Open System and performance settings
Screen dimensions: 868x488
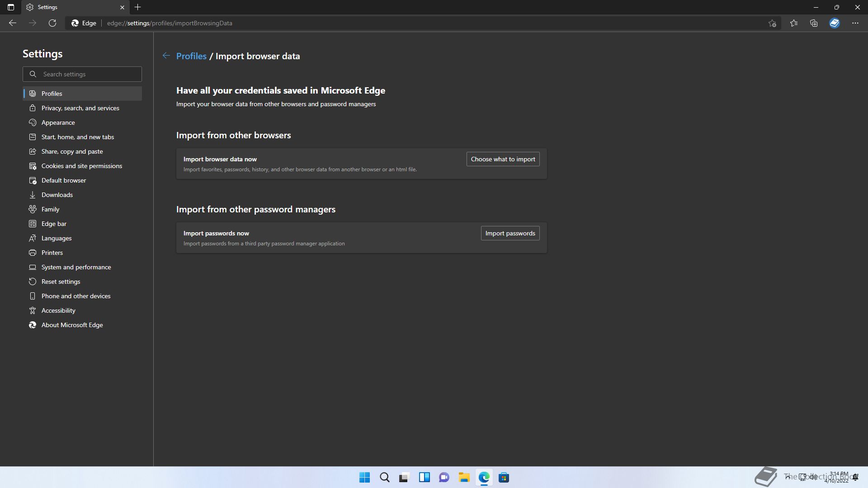tap(82, 267)
